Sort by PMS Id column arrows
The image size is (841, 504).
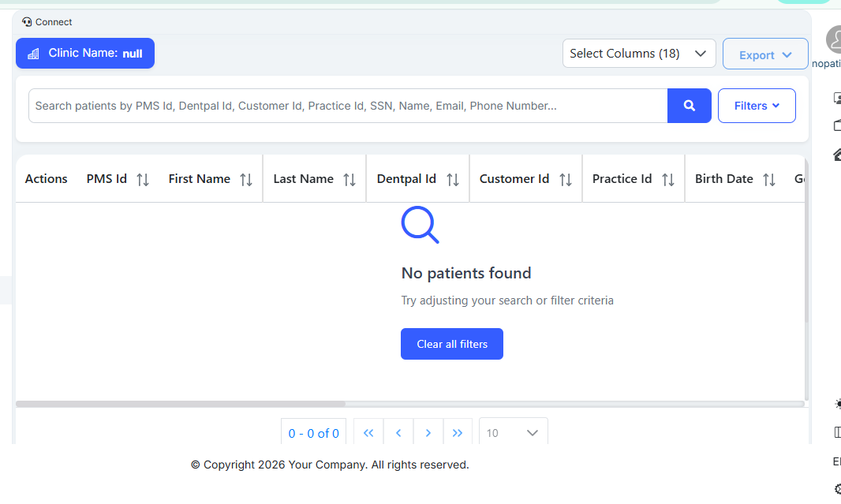coord(143,180)
